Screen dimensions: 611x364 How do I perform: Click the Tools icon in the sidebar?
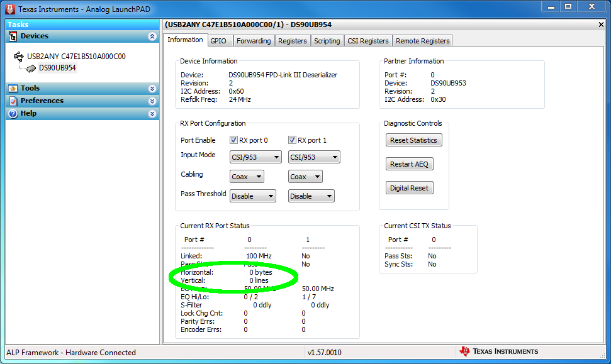[x=13, y=88]
